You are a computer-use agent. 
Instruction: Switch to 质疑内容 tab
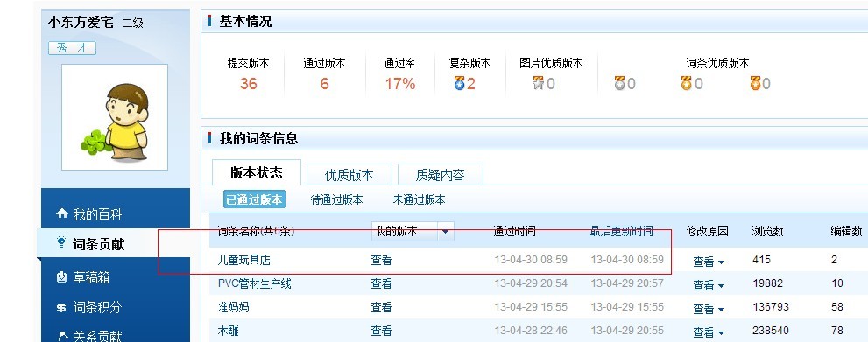440,175
